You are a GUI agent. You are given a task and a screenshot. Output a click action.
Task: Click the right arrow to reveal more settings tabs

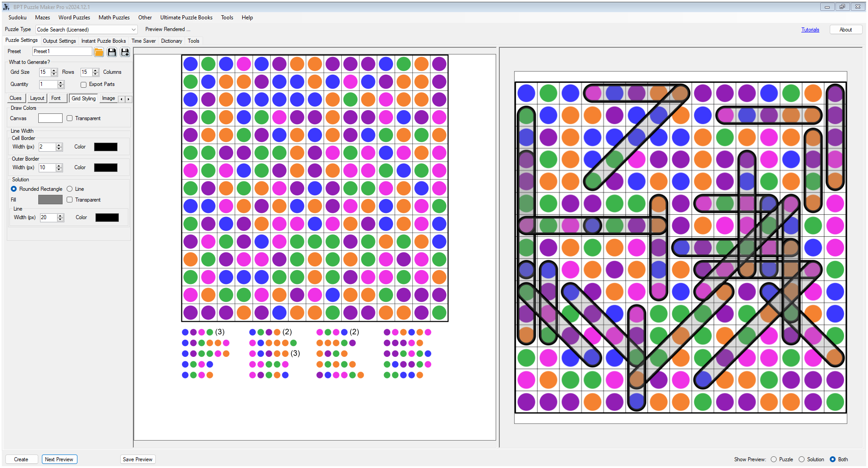(x=129, y=99)
